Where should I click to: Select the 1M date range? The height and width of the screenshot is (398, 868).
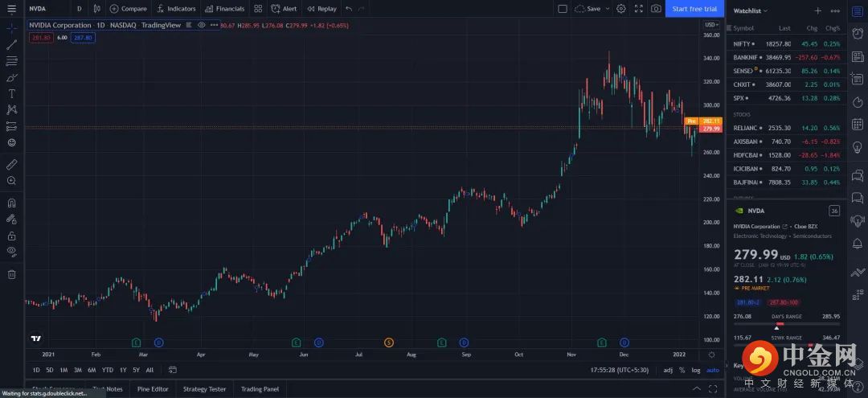click(x=63, y=370)
